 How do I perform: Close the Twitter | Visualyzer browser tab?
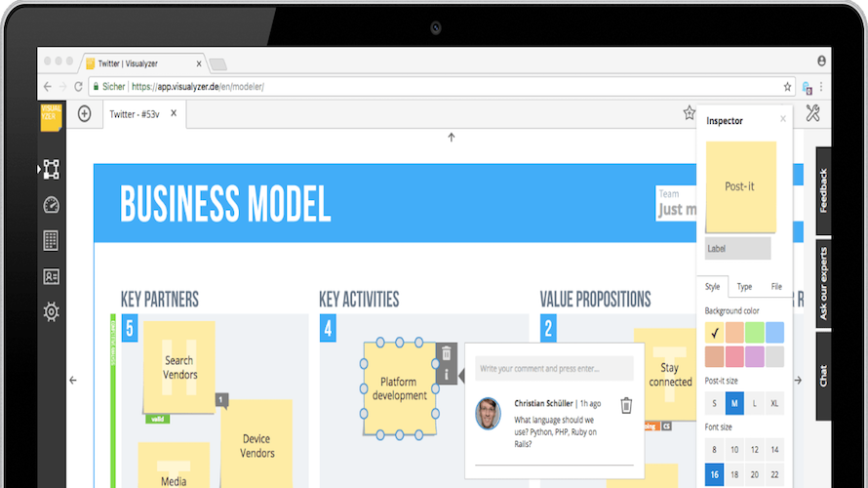(199, 63)
